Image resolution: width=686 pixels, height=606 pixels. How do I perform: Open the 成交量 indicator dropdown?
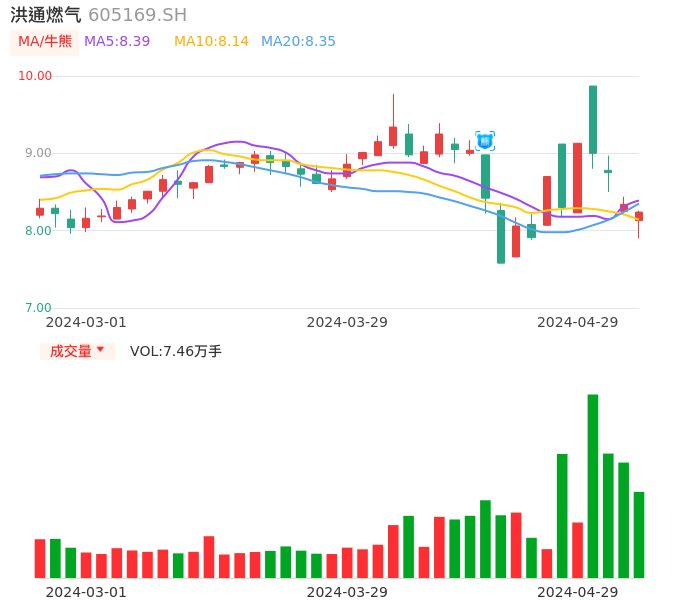pos(77,351)
